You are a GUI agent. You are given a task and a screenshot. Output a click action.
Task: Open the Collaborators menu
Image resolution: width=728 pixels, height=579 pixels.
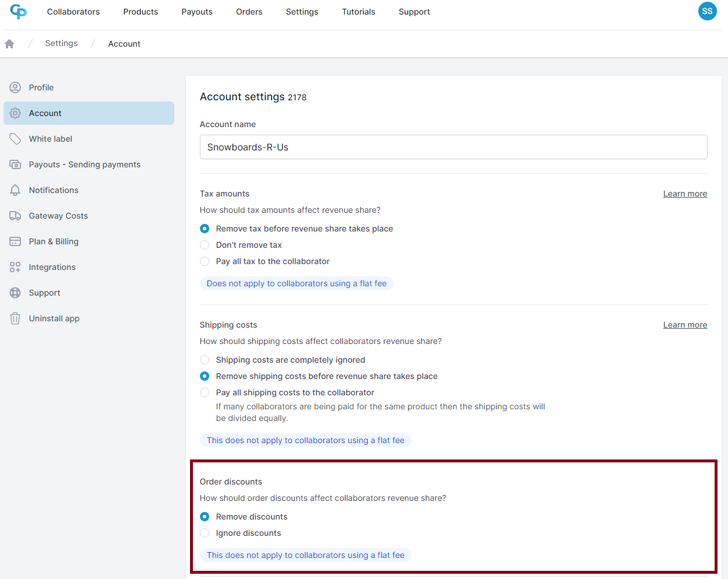(x=73, y=12)
